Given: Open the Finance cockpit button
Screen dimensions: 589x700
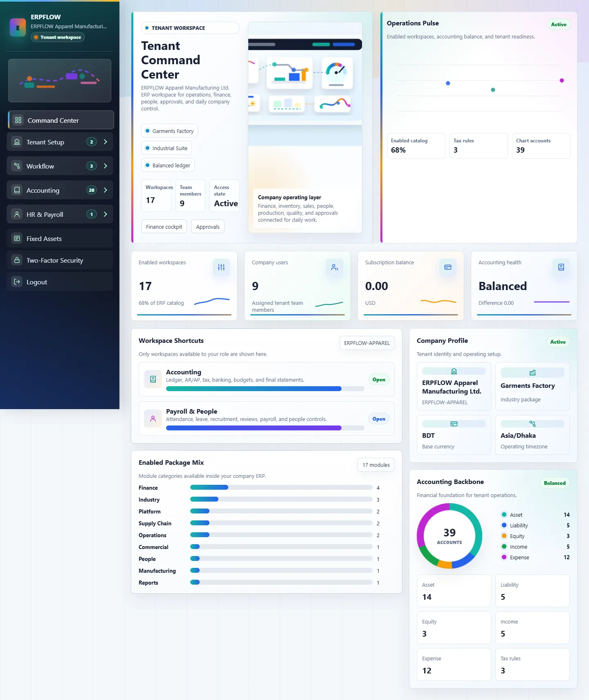Looking at the screenshot, I should tap(164, 227).
